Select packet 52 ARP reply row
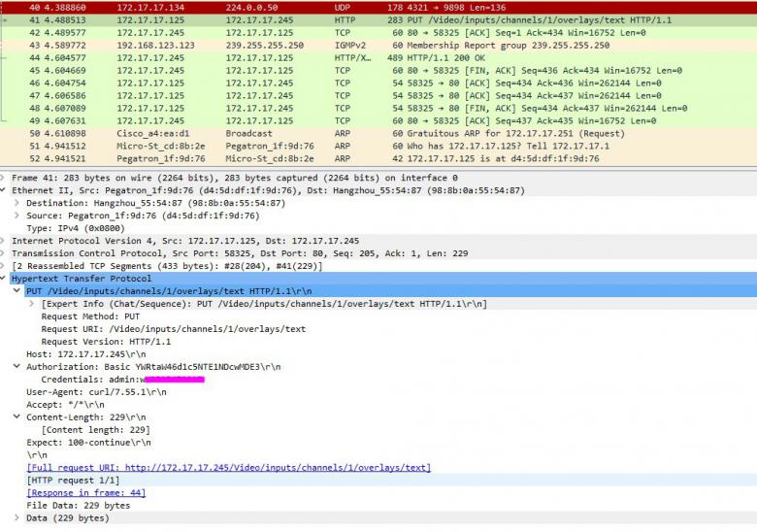The width and height of the screenshot is (757, 532). [x=378, y=158]
